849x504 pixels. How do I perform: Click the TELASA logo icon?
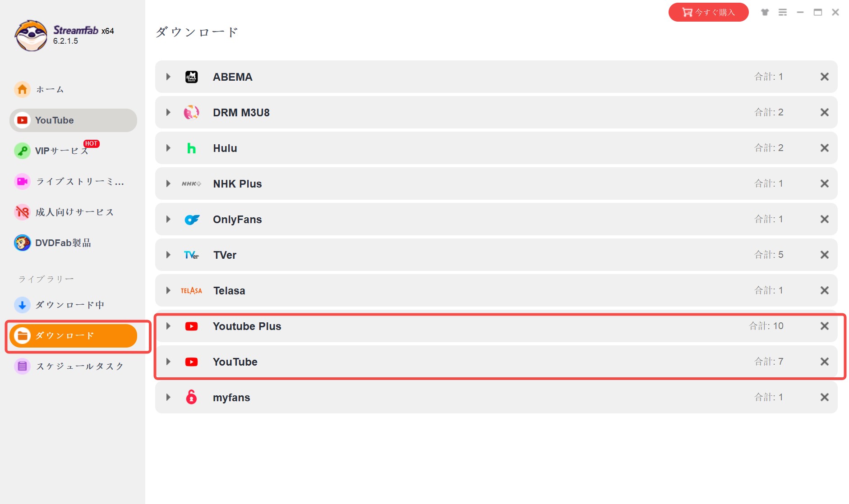191,291
